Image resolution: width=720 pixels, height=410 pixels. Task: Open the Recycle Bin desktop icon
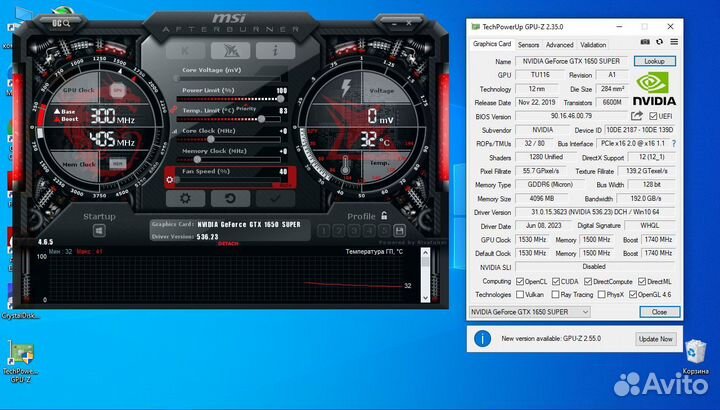(x=695, y=356)
